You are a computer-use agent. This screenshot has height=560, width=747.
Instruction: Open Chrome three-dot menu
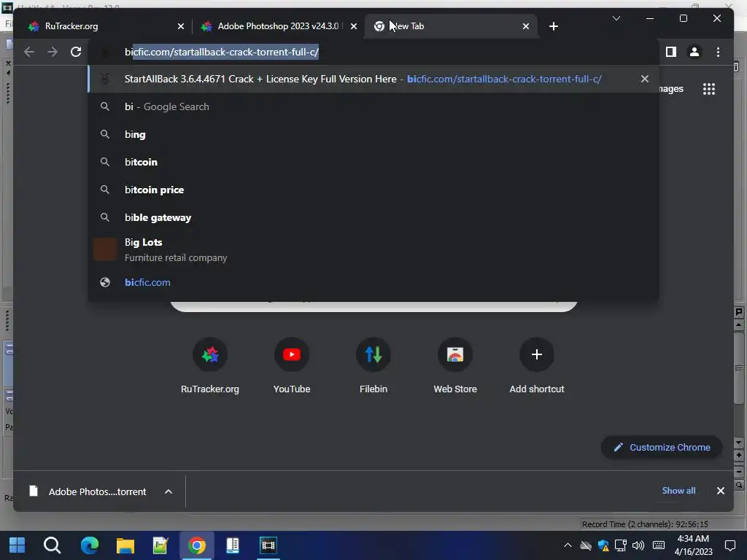(718, 52)
